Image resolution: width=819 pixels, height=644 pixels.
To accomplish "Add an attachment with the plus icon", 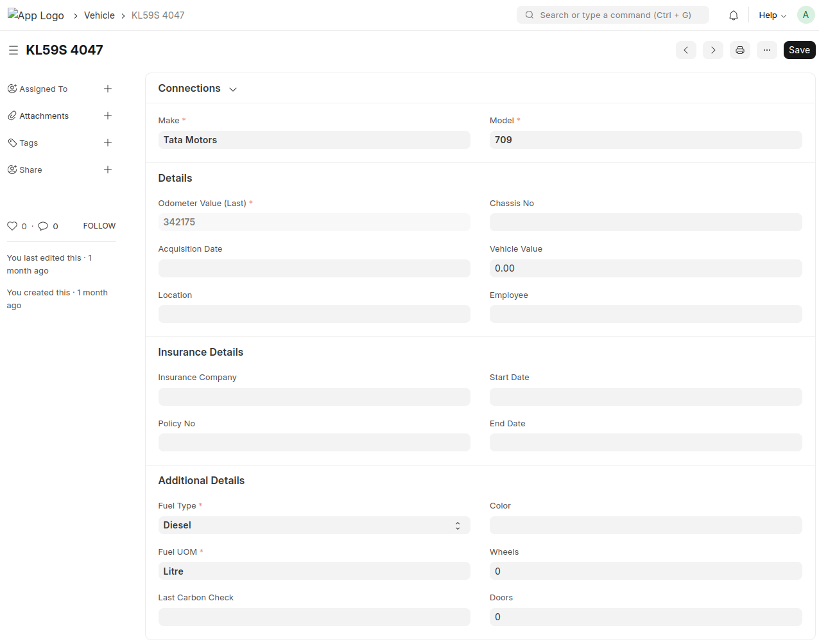I will coord(108,116).
